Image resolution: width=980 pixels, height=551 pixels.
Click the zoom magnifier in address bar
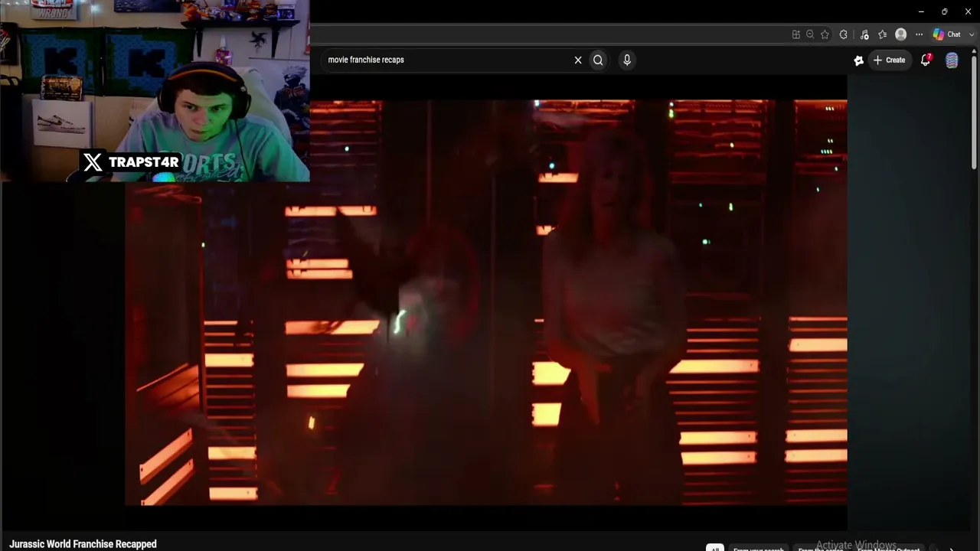[810, 34]
